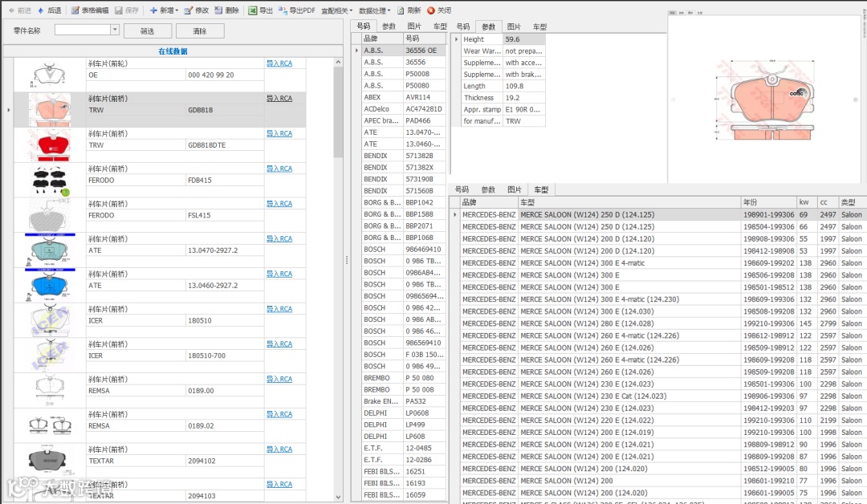The image size is (867, 504).
Task: Click part number cell GDB818DTE
Action: 225,145
